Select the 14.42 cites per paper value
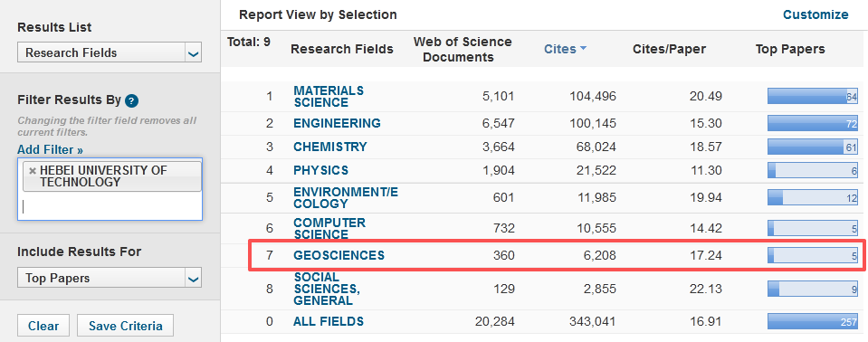Image resolution: width=868 pixels, height=342 pixels. point(706,228)
